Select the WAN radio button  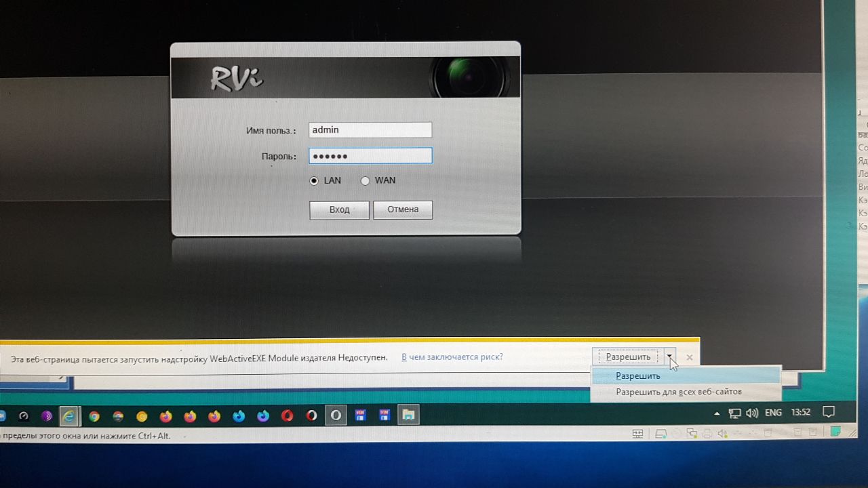(366, 181)
